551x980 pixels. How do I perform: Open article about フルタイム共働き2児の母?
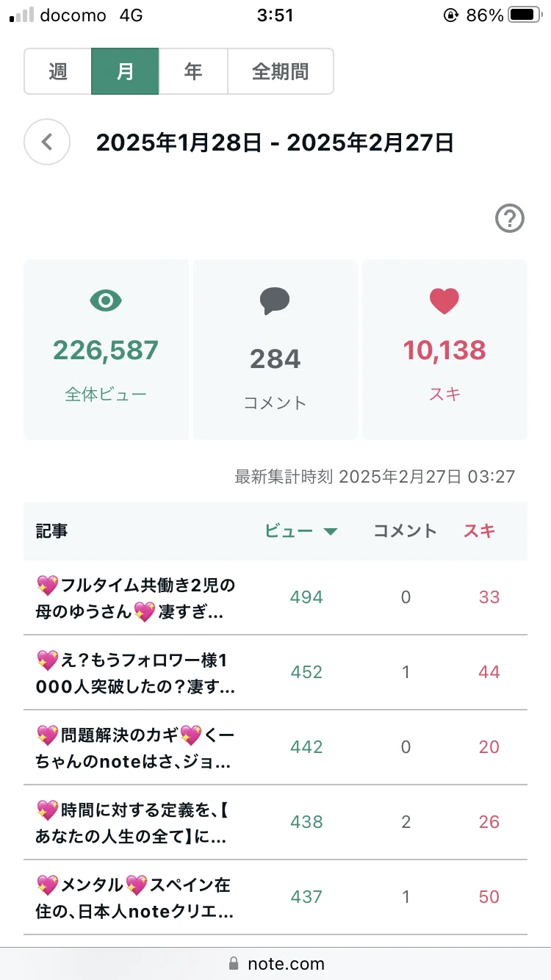[136, 598]
